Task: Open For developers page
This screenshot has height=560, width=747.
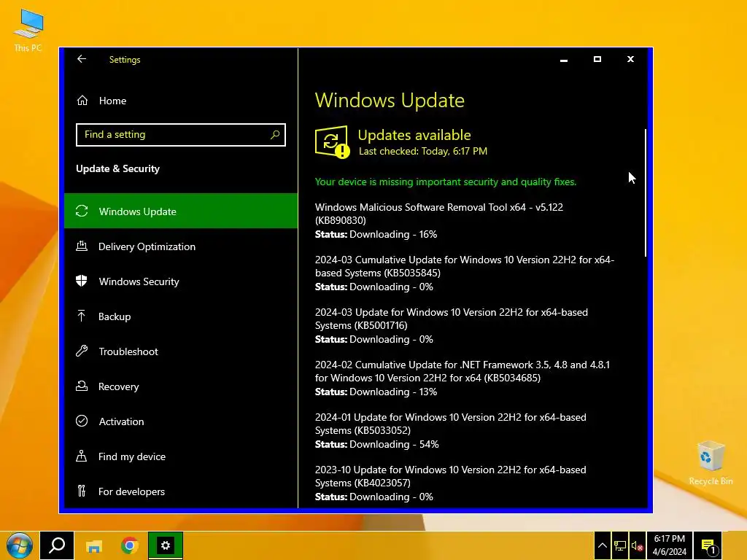Action: [181, 491]
